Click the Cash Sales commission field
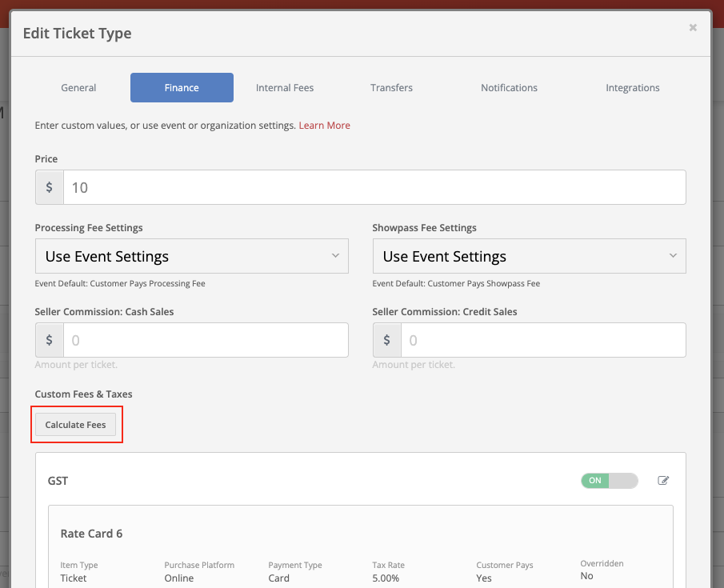Screen dimensions: 724x588 [206, 340]
